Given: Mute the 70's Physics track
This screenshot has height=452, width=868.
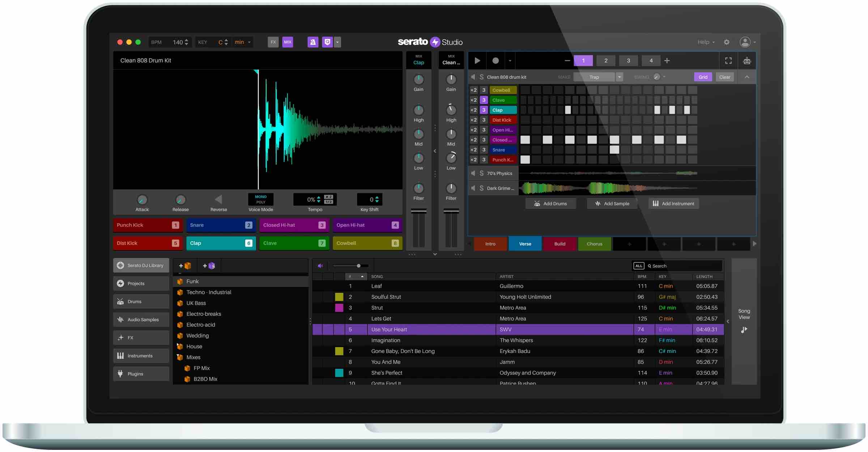Looking at the screenshot, I should click(473, 173).
